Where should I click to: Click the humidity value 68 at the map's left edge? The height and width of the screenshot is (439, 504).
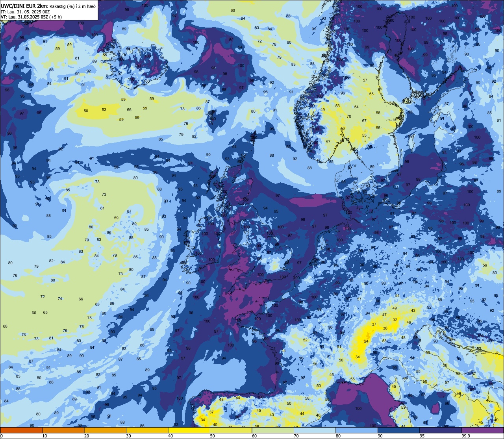click(5, 326)
